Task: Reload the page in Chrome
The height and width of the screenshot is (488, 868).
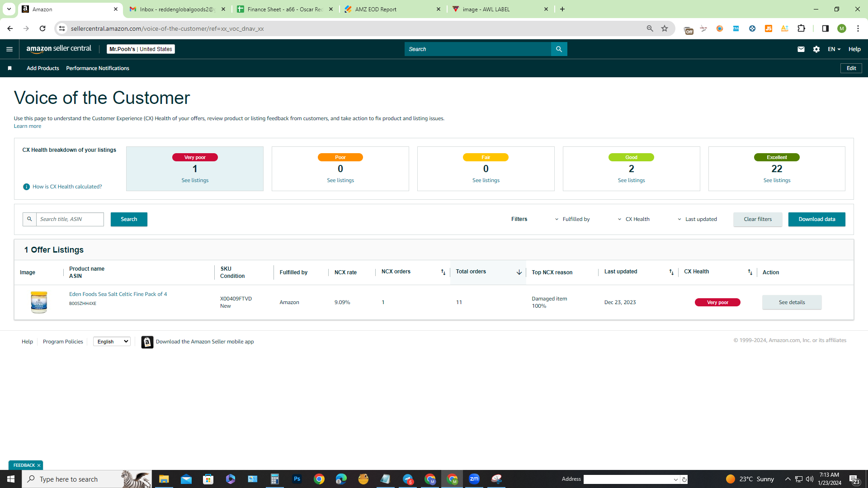Action: click(x=42, y=28)
